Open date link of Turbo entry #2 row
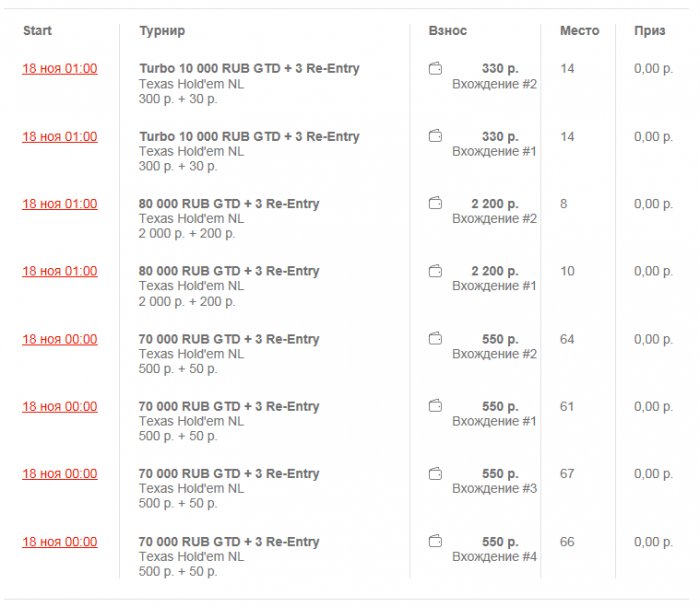Image resolution: width=700 pixels, height=607 pixels. [x=60, y=69]
